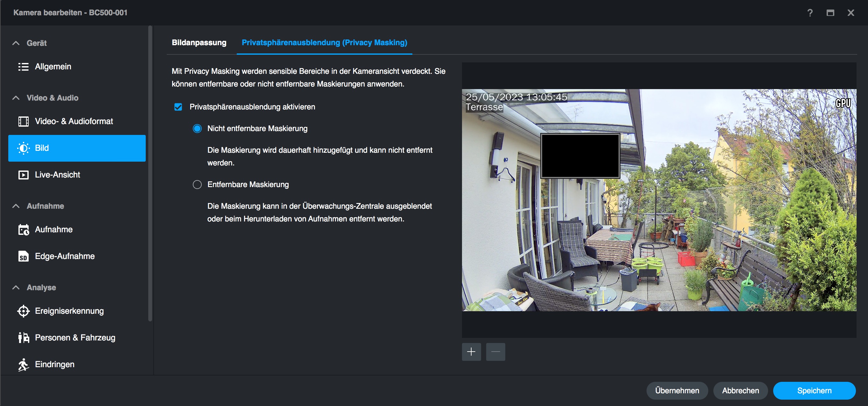The width and height of the screenshot is (868, 406).
Task: Collapse the Gerät section
Action: [x=16, y=43]
